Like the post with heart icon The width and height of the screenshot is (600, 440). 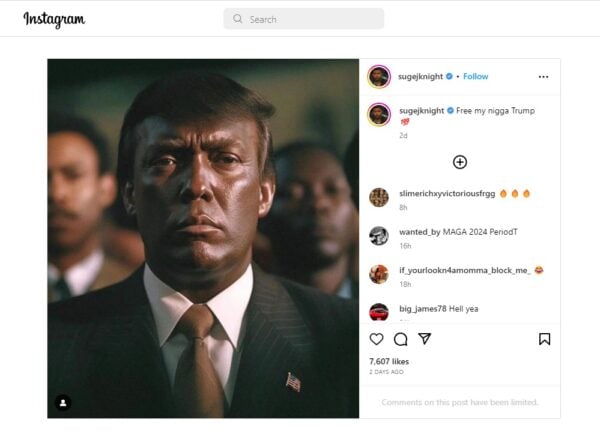point(377,339)
